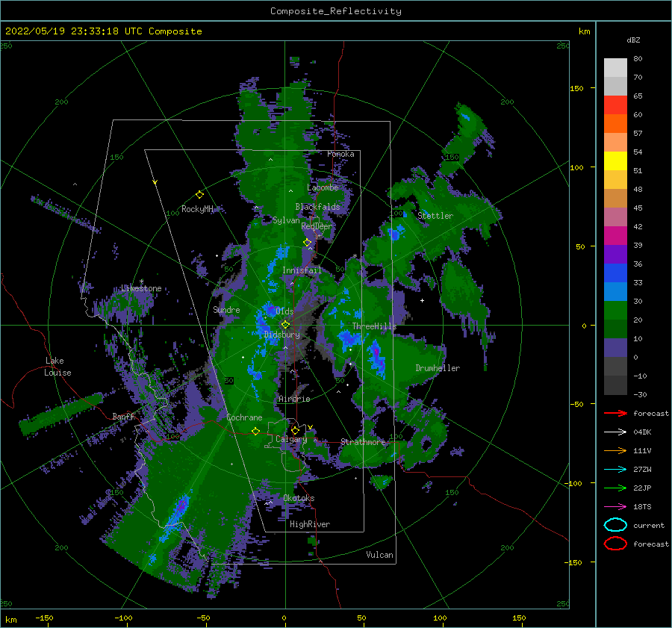This screenshot has height=628, width=672.
Task: Click the Cochrane label
Action: point(244,417)
